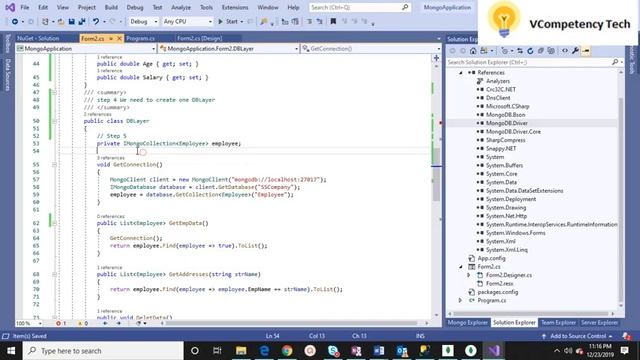Toggle Show All Files in Solution Explorer
Viewport: 640px width, 360px height.
click(551, 51)
